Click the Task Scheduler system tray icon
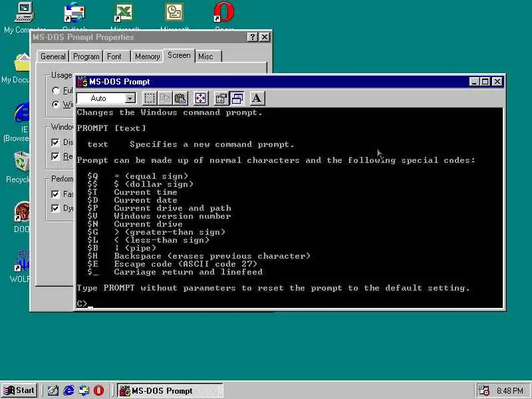 (483, 390)
